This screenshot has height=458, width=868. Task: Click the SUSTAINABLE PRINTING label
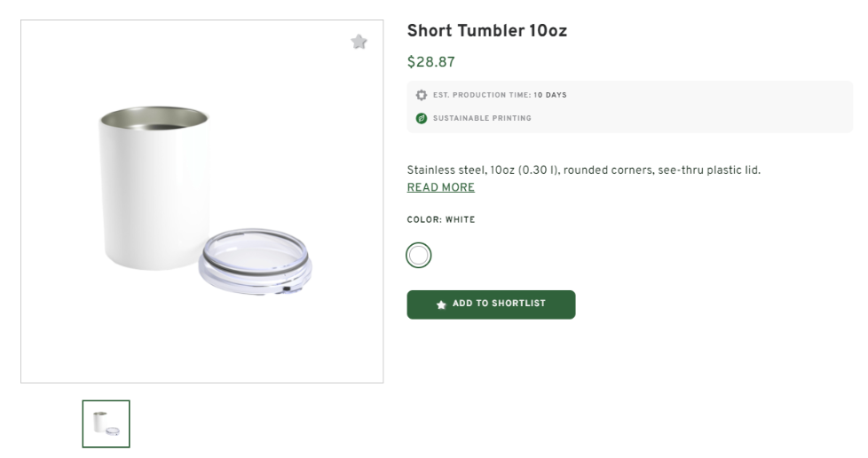482,118
